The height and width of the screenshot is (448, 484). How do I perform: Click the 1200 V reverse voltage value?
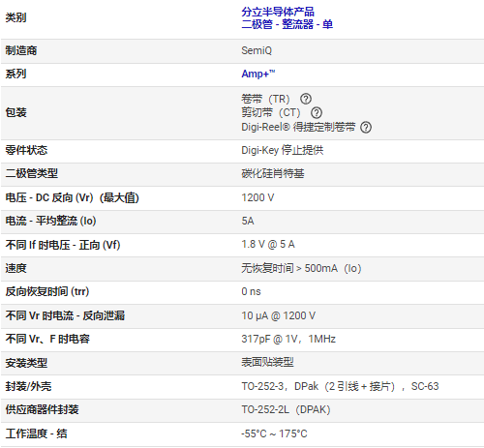257,197
